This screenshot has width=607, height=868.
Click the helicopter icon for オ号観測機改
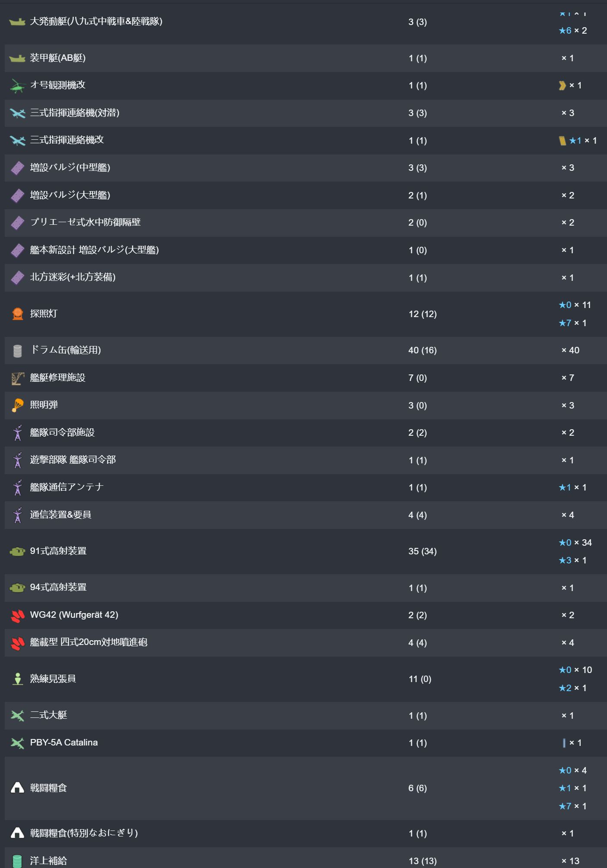point(17,86)
